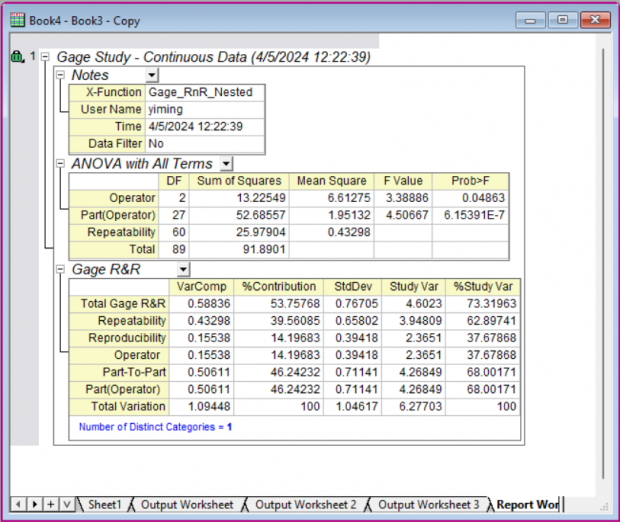
Task: Open the Output Worksheet 3 tab
Action: (429, 505)
